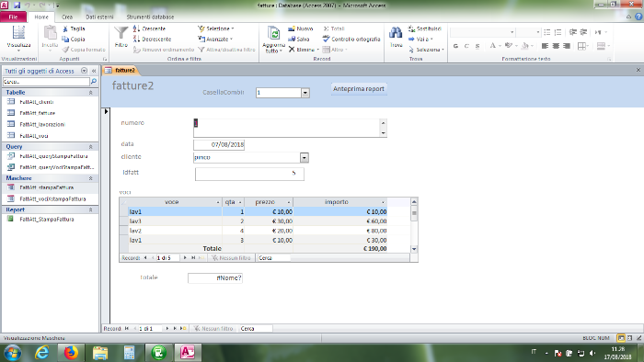Collapse the Query group
Screen dimensions: 644x362
click(x=91, y=147)
